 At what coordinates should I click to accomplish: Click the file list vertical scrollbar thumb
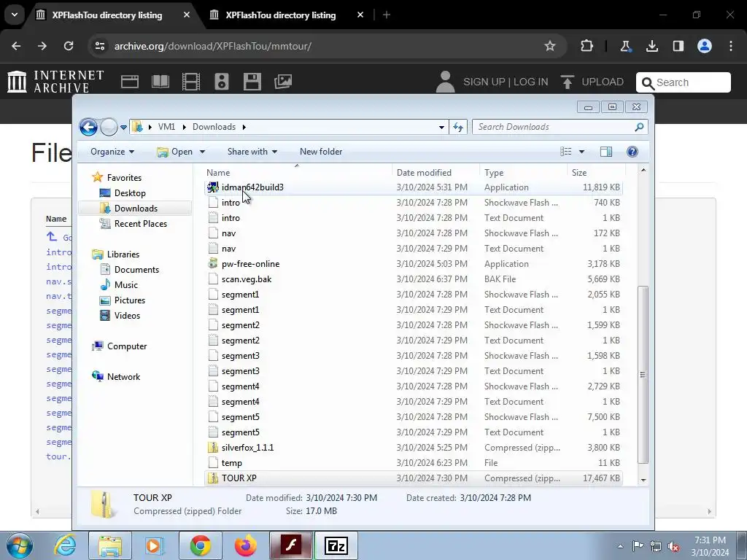coord(643,375)
